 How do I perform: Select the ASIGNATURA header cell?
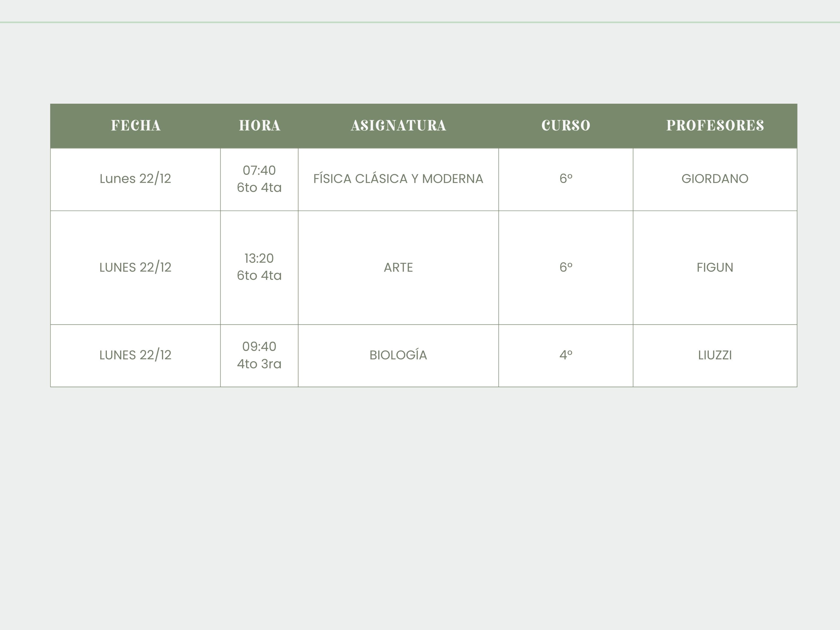tap(398, 126)
